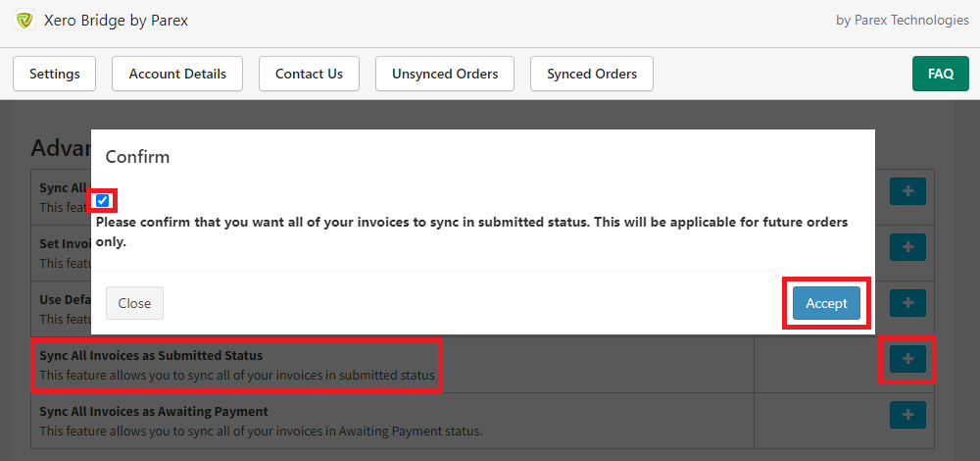This screenshot has height=461, width=980.
Task: Click Close in the Confirm dialog
Action: tap(134, 303)
